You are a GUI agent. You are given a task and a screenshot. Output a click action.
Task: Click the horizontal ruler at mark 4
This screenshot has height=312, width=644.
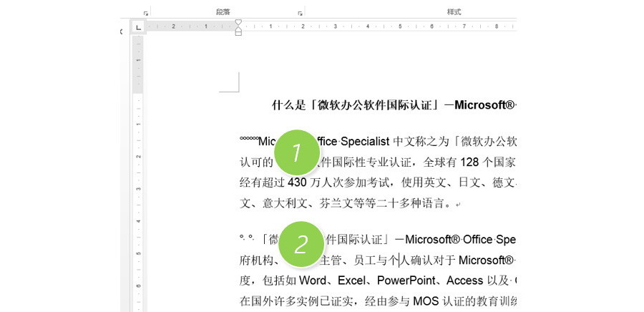pyautogui.click(x=367, y=26)
